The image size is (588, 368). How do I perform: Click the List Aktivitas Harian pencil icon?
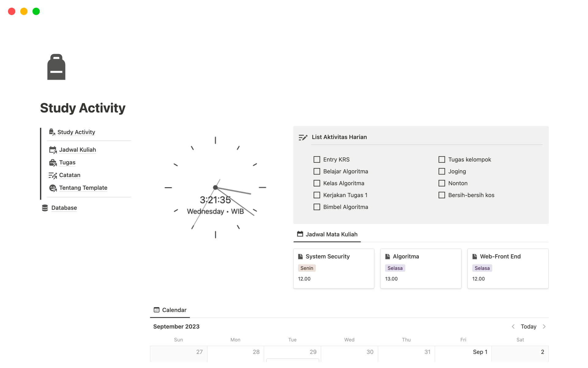[303, 137]
